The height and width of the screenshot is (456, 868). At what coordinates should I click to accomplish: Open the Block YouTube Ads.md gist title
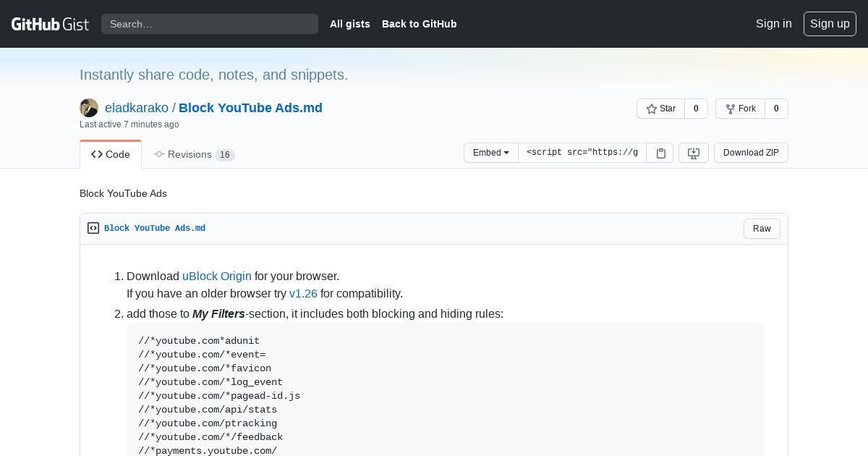[250, 108]
